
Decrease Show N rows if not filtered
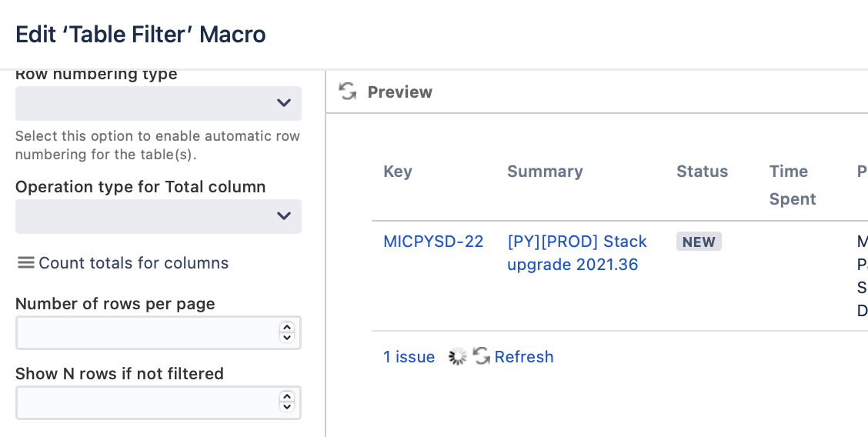point(287,407)
